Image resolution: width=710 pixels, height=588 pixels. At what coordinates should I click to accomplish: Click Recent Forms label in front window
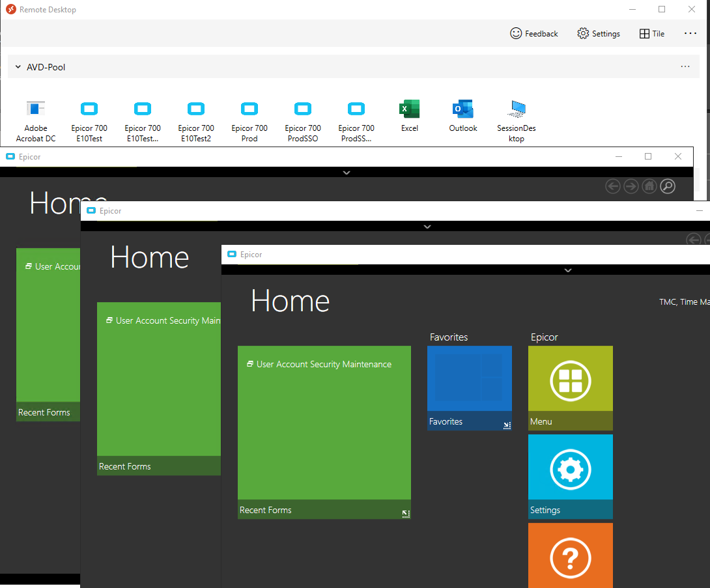click(265, 510)
